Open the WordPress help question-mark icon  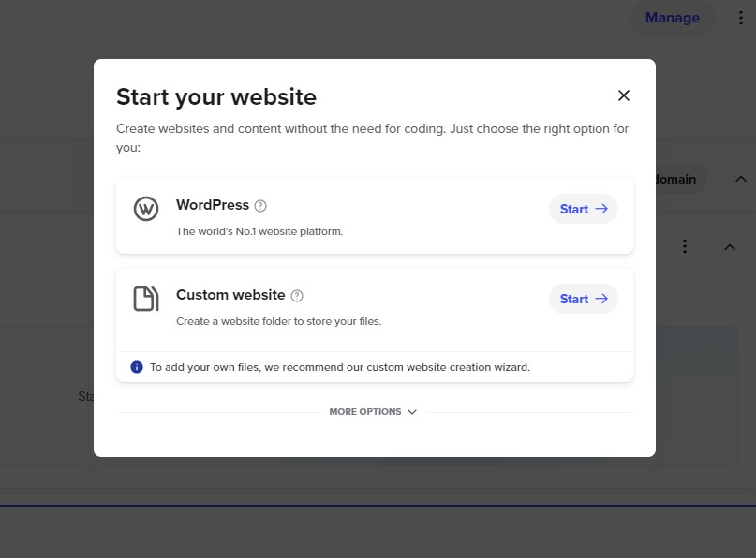point(260,206)
